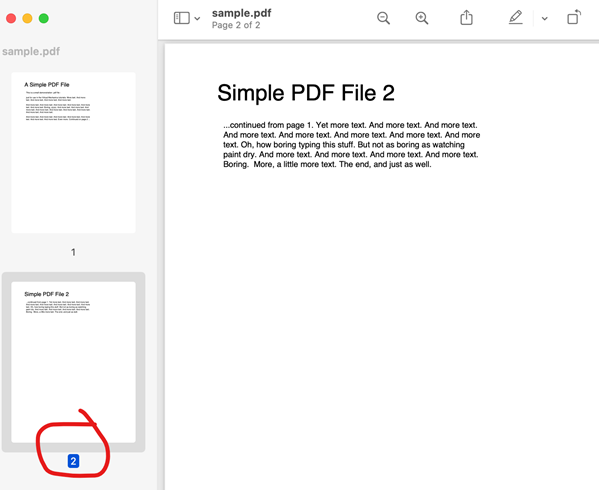Minimize the window with the yellow button

(x=28, y=18)
